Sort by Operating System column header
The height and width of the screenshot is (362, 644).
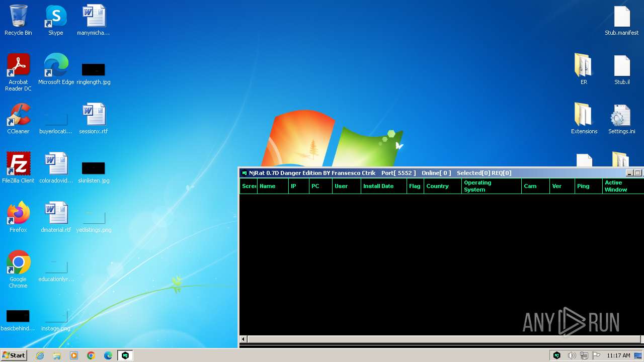click(x=492, y=186)
